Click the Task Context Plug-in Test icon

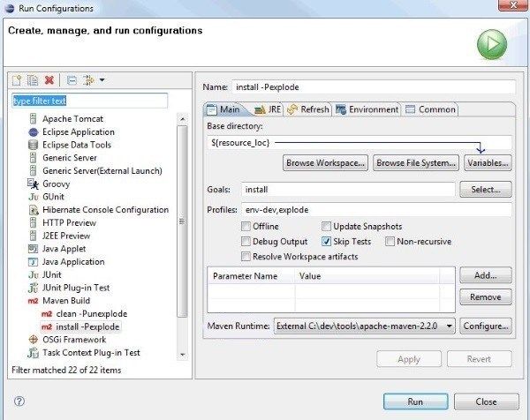coord(34,353)
